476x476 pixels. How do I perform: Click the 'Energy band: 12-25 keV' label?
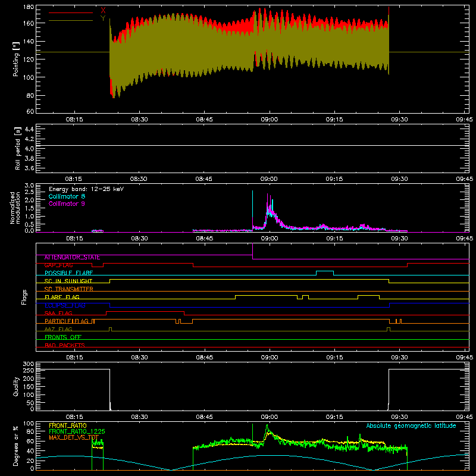click(x=86, y=189)
